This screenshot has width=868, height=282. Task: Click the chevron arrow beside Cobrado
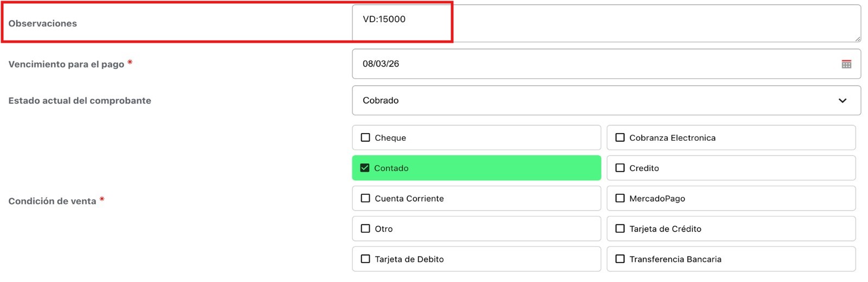[x=842, y=101]
